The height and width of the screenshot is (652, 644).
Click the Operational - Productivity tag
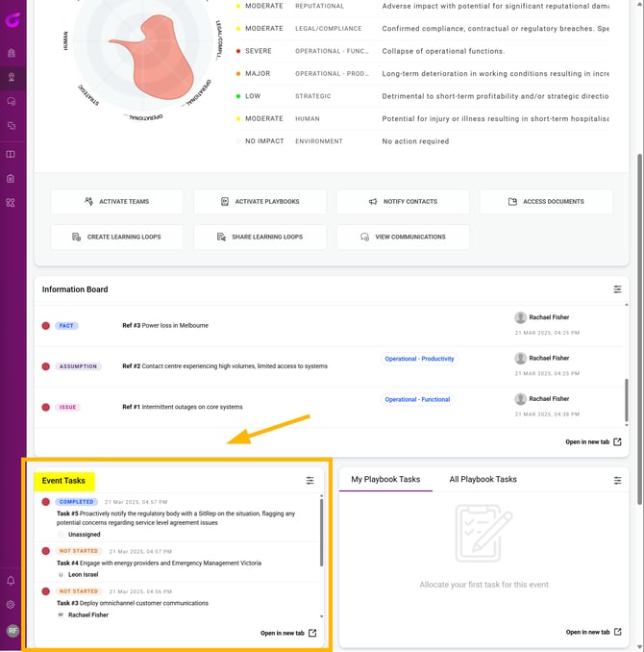[420, 359]
